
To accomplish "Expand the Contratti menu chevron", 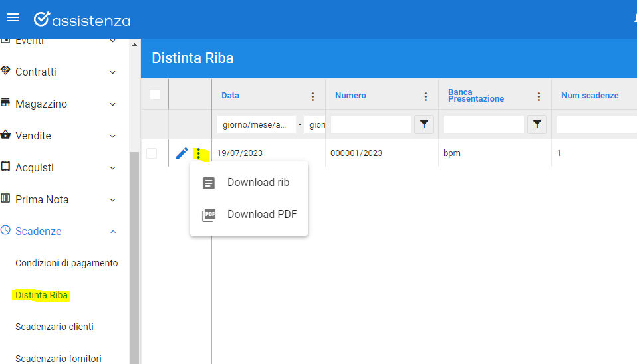I will 113,72.
